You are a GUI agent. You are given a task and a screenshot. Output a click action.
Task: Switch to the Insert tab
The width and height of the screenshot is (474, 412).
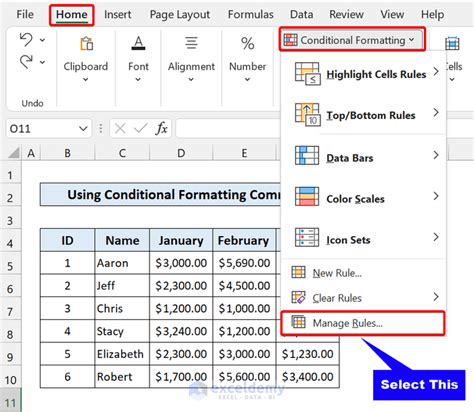(117, 14)
